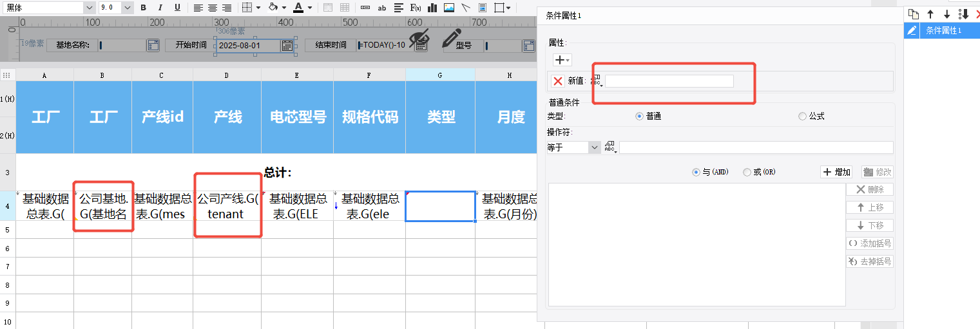Open the 等于 operator dropdown
980x329 pixels.
pos(594,147)
